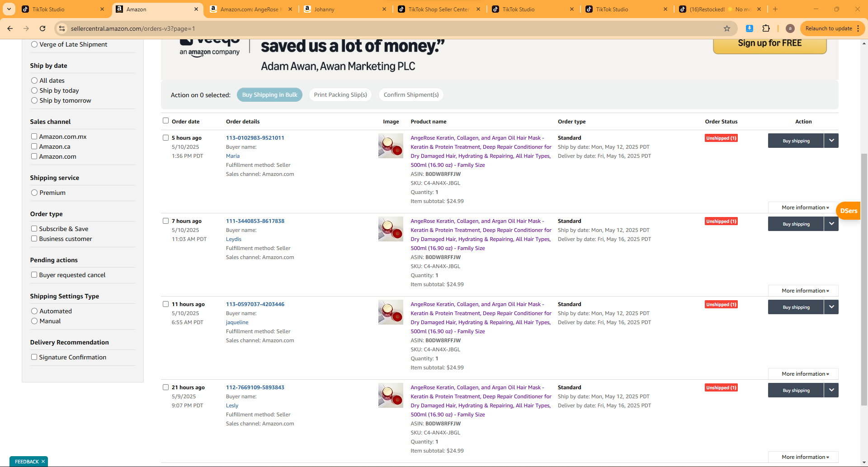Switch to the (16)Restocked! tab
Image resolution: width=868 pixels, height=467 pixels.
(721, 9)
